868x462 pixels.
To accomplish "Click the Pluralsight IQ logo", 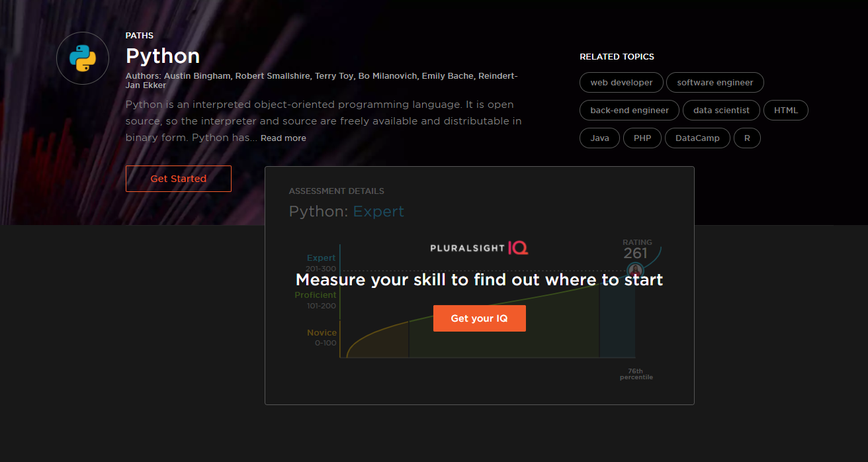I will click(x=479, y=249).
